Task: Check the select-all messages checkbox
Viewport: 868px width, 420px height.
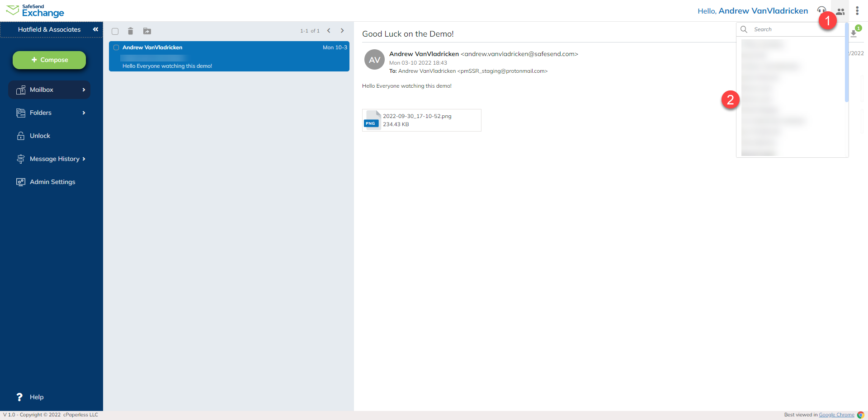Action: 115,31
